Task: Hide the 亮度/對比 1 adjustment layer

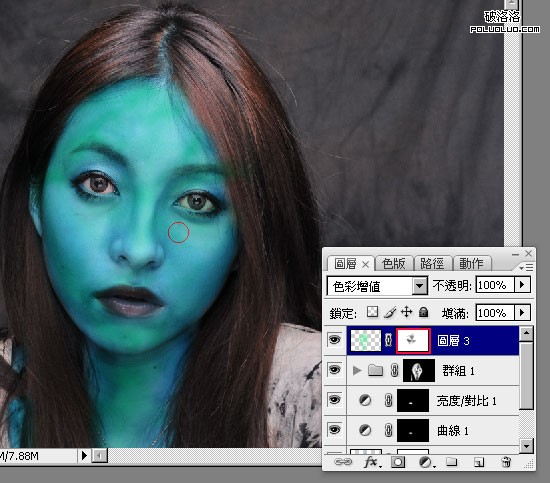Action: (x=334, y=400)
